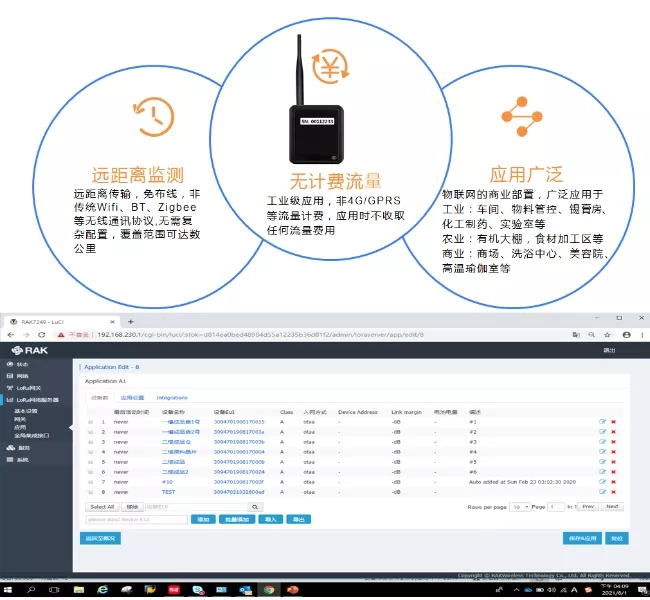Delete the device with Auto added description
This screenshot has width=650, height=600.
(x=614, y=482)
